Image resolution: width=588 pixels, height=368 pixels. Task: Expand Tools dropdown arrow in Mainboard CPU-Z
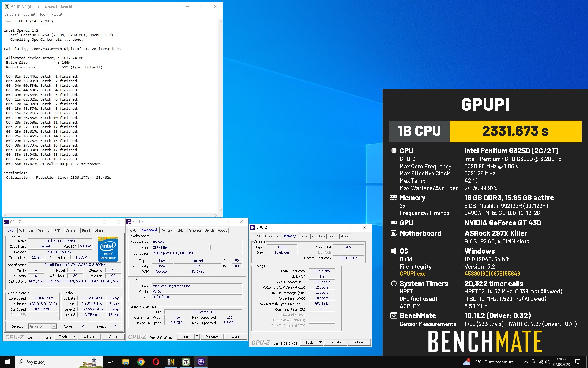coord(197,336)
